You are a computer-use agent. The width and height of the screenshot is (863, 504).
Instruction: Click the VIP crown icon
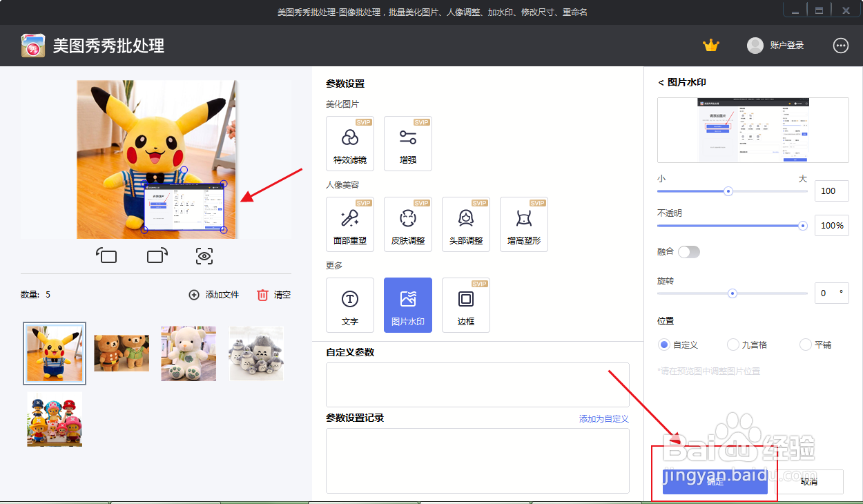(711, 46)
